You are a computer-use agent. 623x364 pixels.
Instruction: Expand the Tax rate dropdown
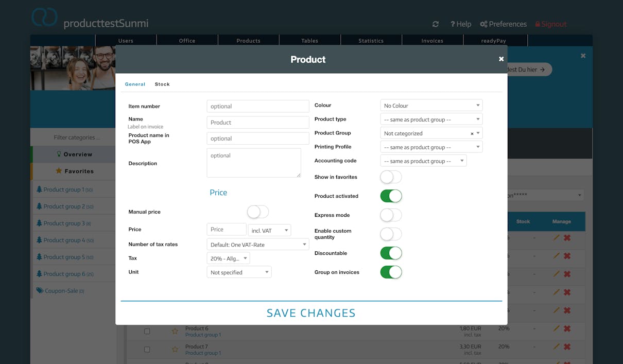click(229, 258)
